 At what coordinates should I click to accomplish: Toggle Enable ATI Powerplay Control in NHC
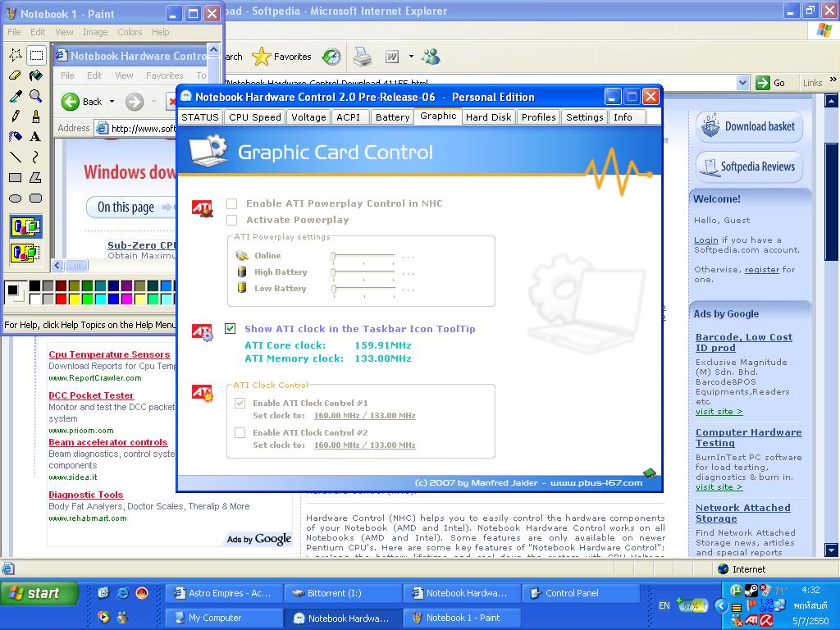[231, 203]
